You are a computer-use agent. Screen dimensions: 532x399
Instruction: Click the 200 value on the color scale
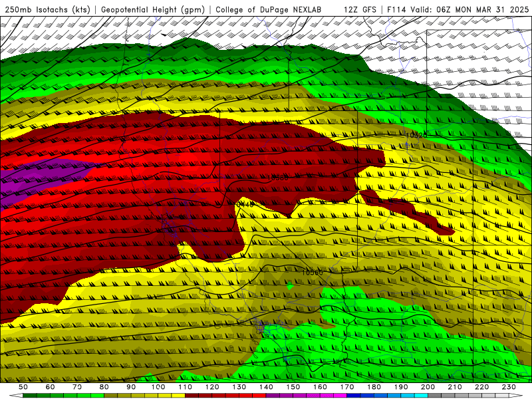tap(428, 387)
